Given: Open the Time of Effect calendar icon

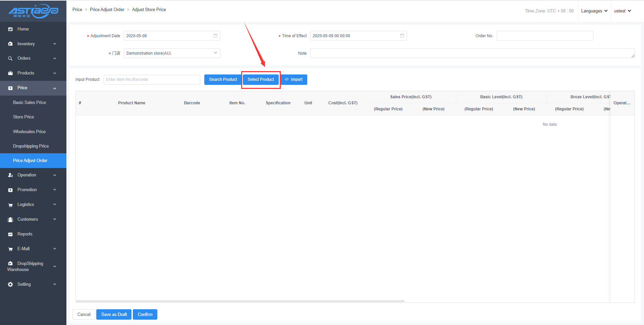Looking at the screenshot, I should point(402,36).
